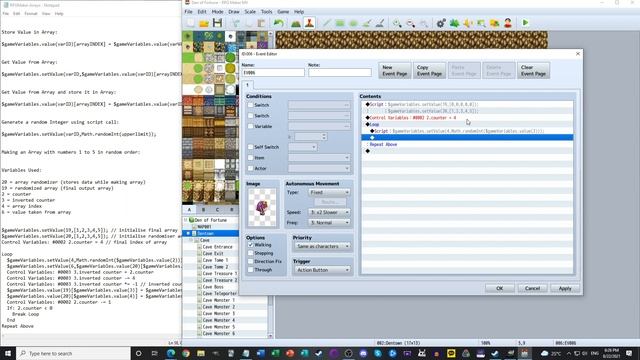Open the Sound Test icon
640x360 pixels.
(x=468, y=23)
